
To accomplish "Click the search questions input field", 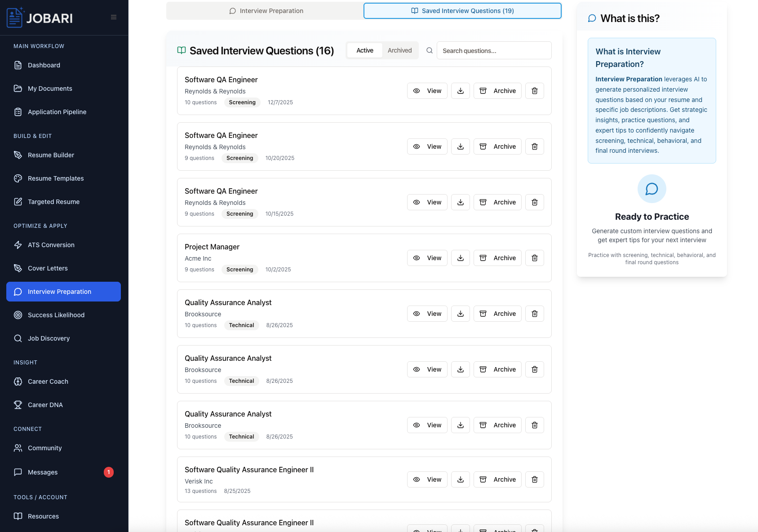I will (493, 50).
